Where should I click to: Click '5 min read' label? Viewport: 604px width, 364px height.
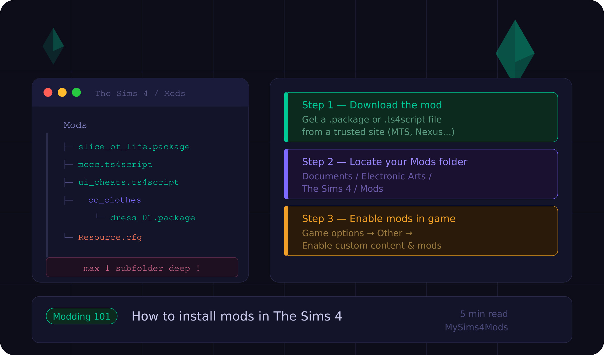[x=484, y=314]
